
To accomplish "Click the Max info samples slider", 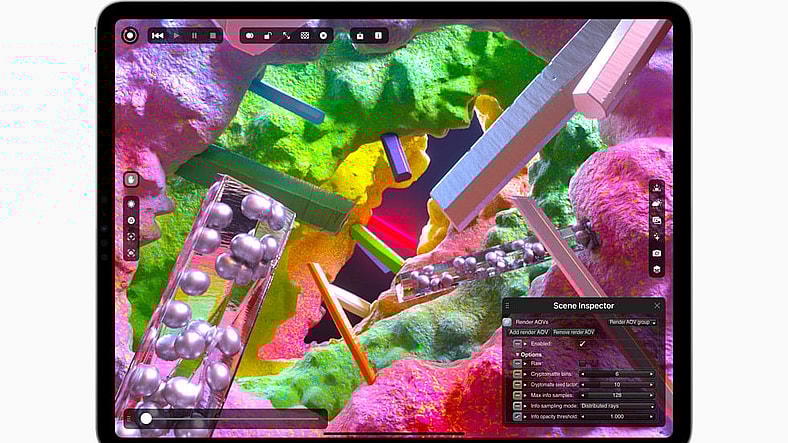I will point(617,394).
